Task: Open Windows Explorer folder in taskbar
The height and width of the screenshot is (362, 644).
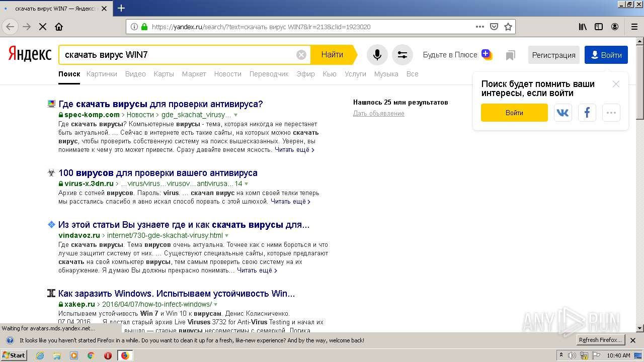Action: point(57,355)
